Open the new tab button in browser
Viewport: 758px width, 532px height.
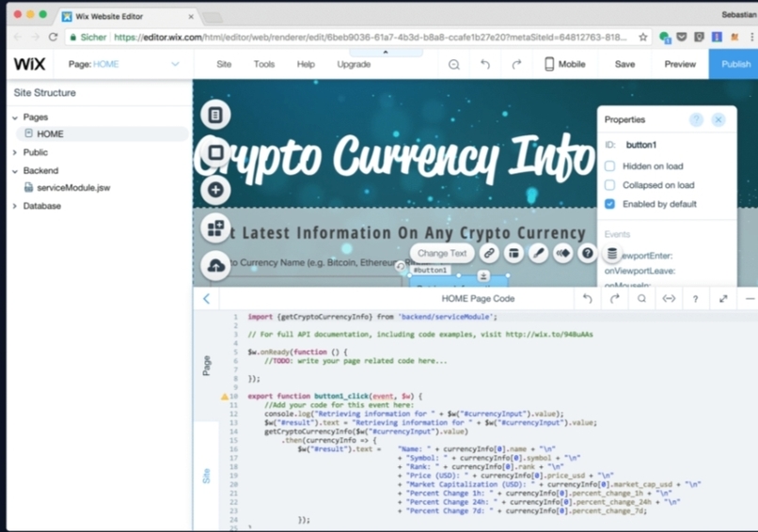213,18
